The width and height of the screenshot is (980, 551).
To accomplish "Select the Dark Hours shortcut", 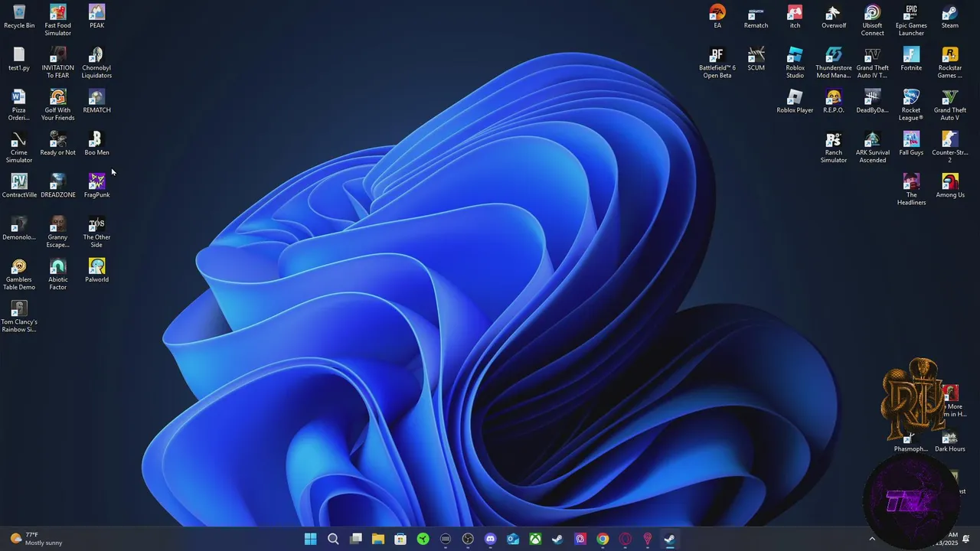I will [x=950, y=441].
